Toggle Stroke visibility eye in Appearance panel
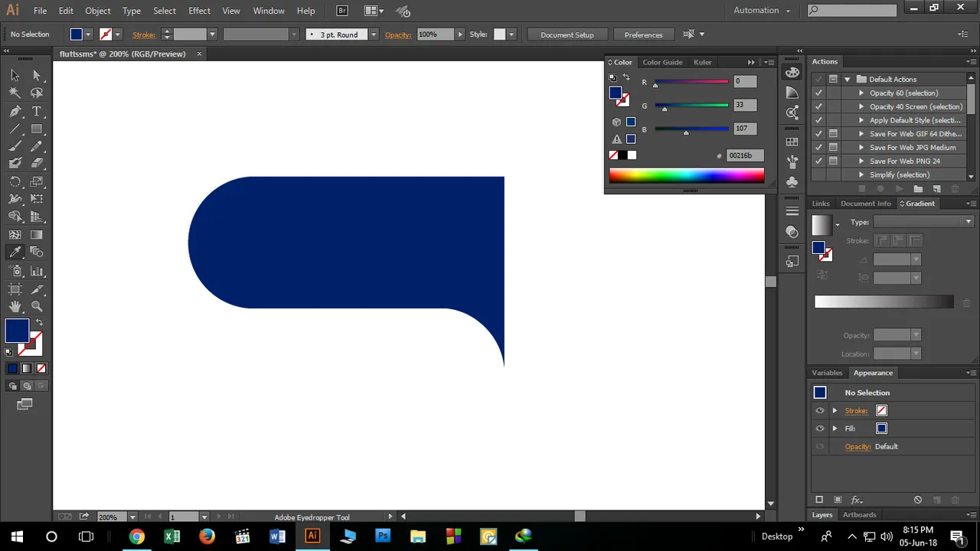Viewport: 980px width, 551px height. click(820, 410)
